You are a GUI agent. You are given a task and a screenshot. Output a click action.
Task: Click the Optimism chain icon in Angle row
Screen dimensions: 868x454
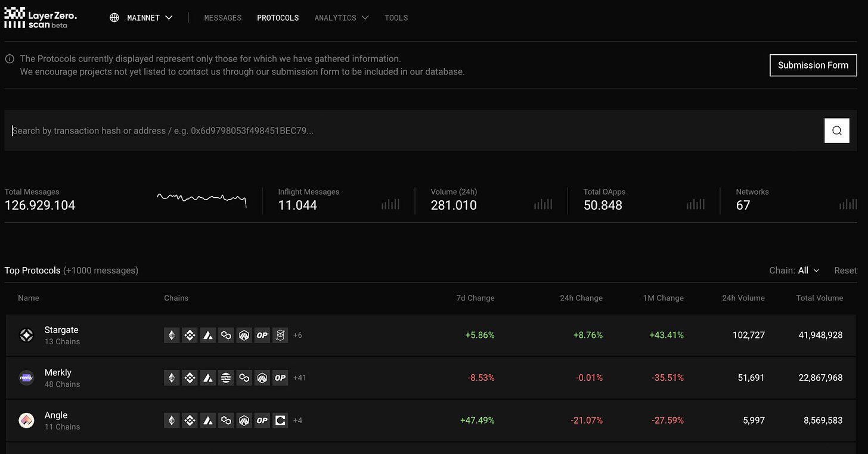tap(262, 421)
